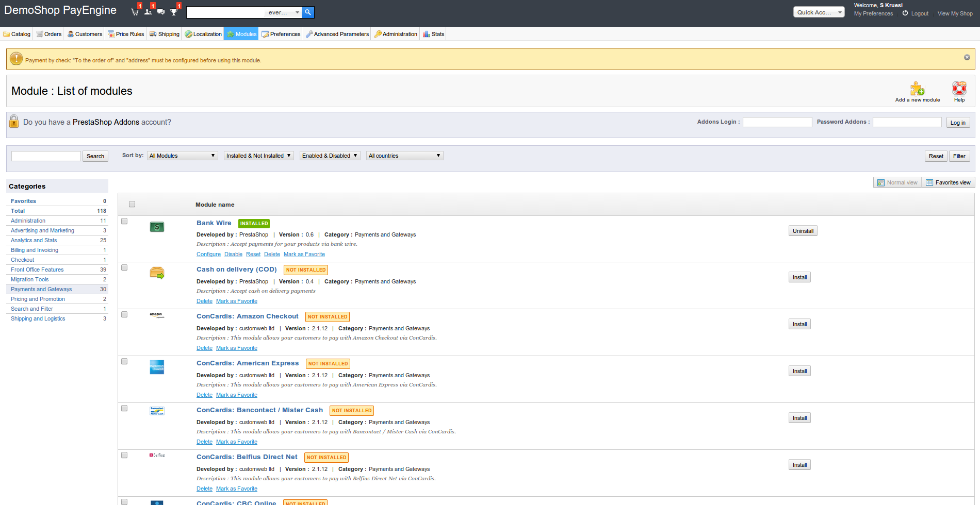Open the new customers notification icon
The image size is (980, 505).
coord(148,12)
